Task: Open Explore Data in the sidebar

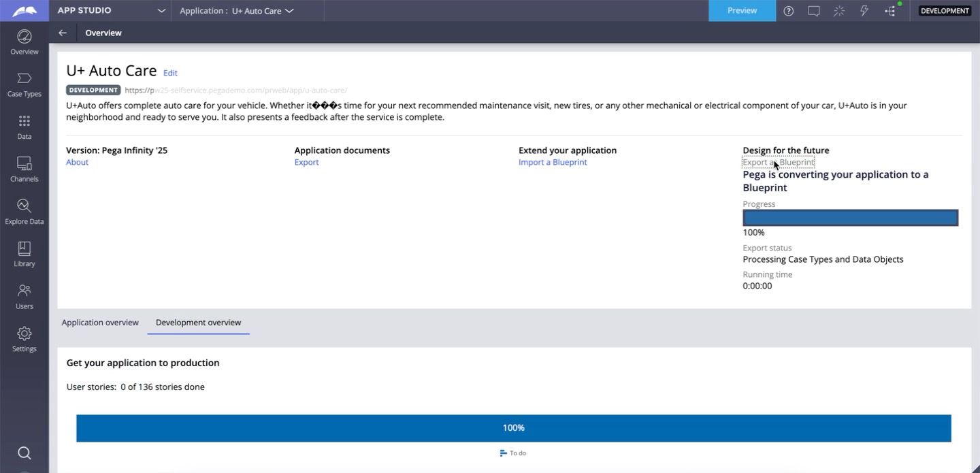Action: (x=24, y=212)
